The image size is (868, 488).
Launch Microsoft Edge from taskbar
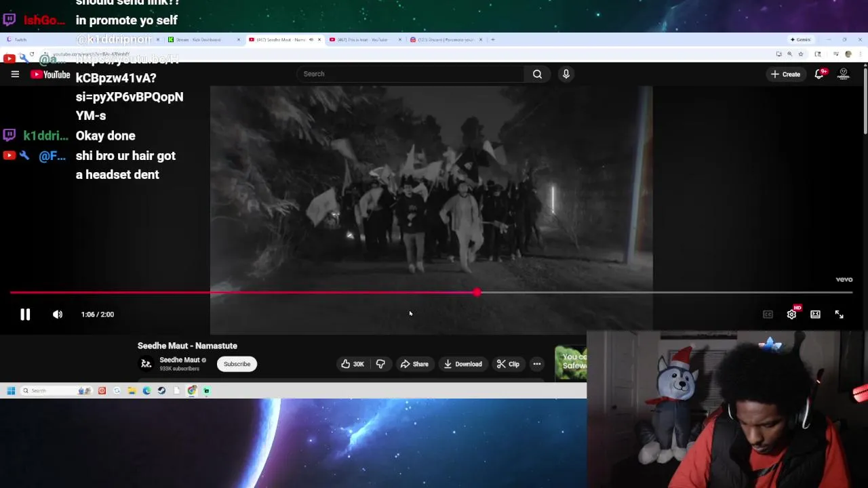[x=146, y=390]
